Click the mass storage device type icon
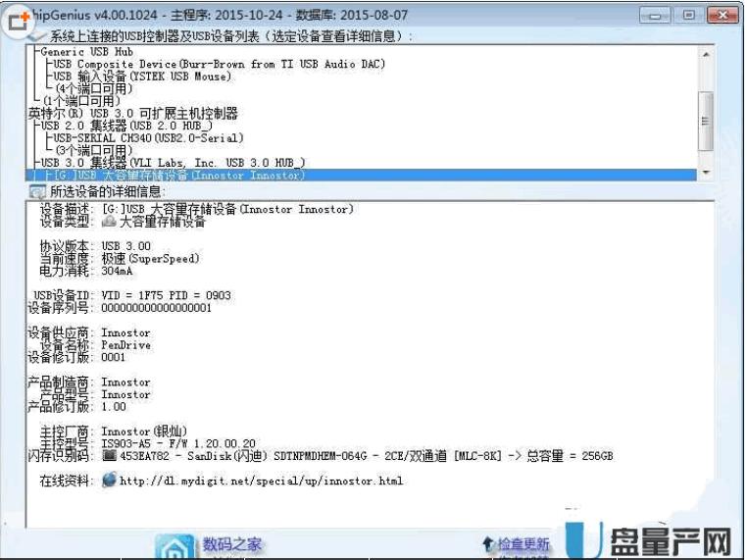 point(109,222)
